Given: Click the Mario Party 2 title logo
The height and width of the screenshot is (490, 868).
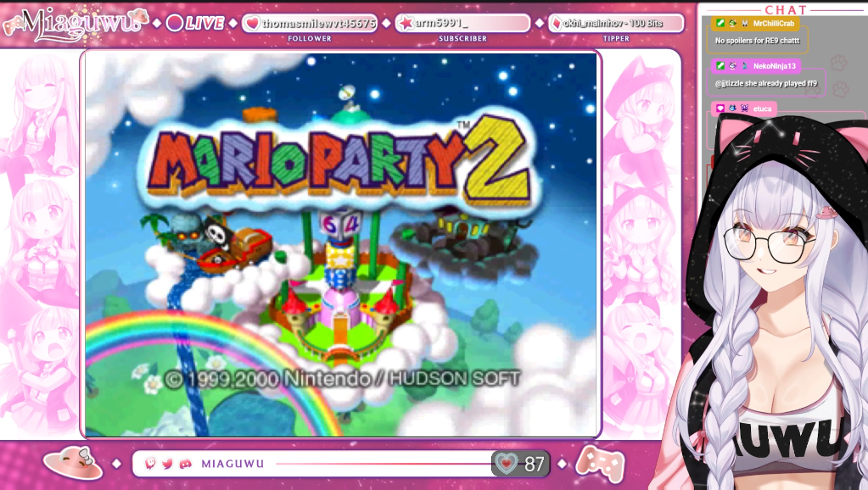Looking at the screenshot, I should pos(339,159).
